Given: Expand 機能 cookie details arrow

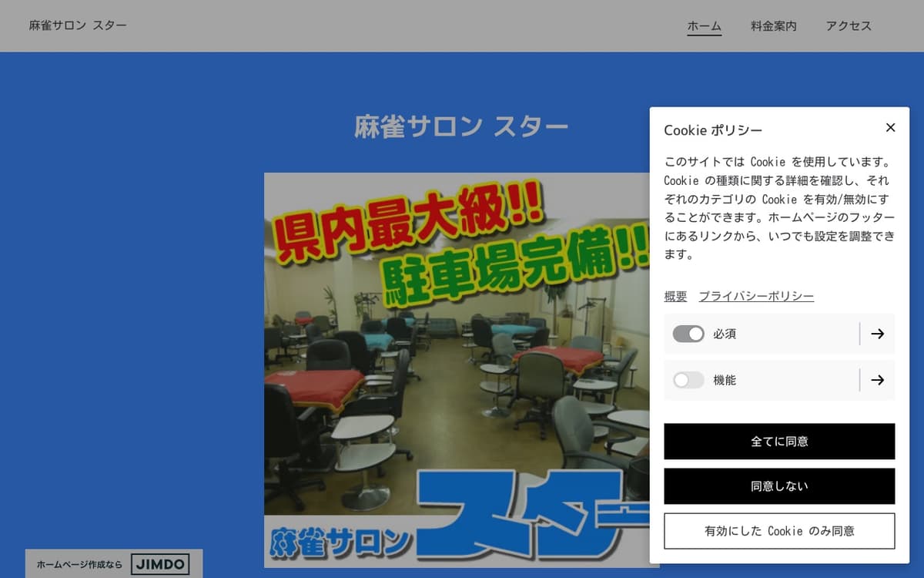Looking at the screenshot, I should point(877,380).
